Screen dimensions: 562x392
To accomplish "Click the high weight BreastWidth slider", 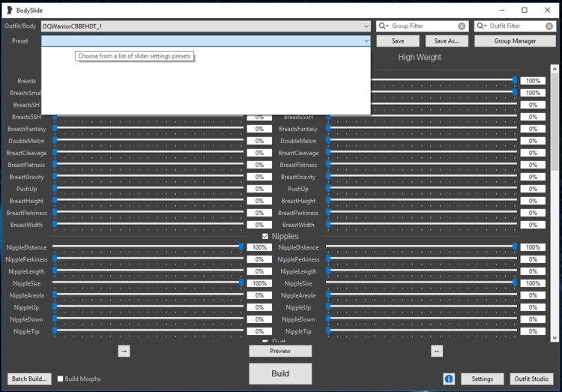I will [421, 224].
